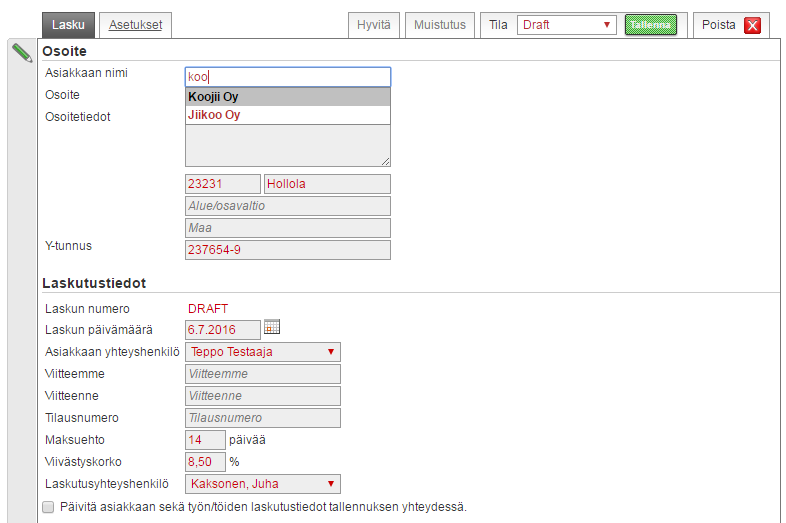Viewport: 786px width, 523px height.
Task: Click the Muistutus button
Action: point(440,25)
